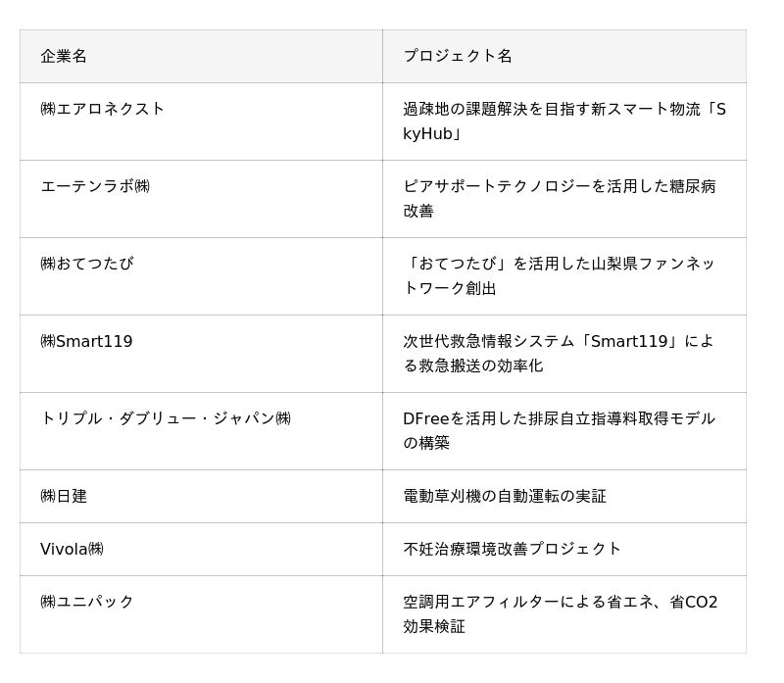This screenshot has height=683, width=784.
Task: Click the 不妊治療環境改善プロジェクト project text
Action: click(x=513, y=549)
